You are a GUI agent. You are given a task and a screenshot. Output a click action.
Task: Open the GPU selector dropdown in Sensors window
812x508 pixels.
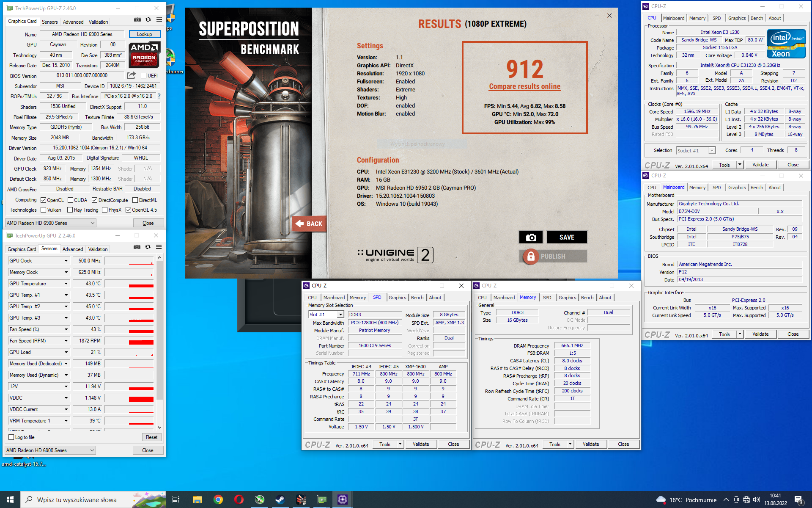(50, 450)
